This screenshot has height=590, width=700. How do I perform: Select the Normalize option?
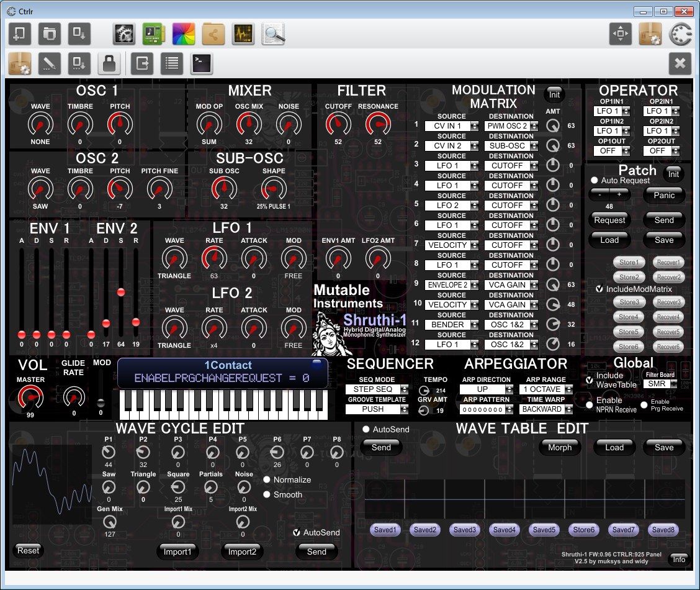267,479
